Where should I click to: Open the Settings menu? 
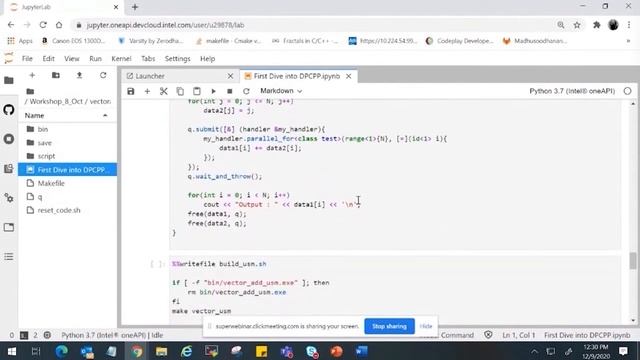(178, 59)
